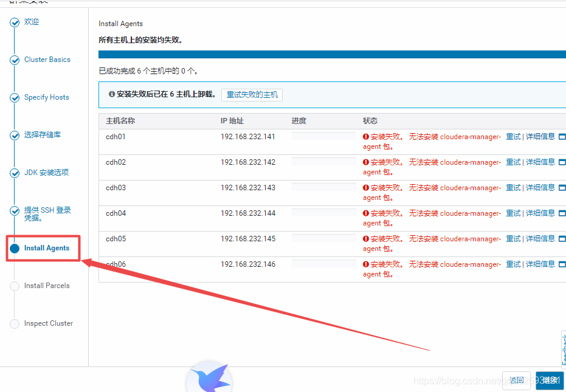Screen dimensions: 566x392
Task: Click the error icon in cdh01 status
Action: click(x=365, y=137)
